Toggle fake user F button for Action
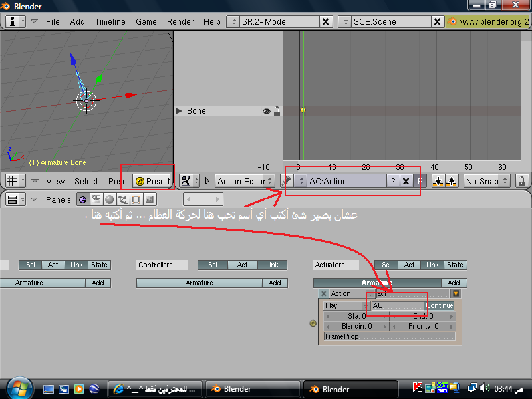 pos(420,181)
